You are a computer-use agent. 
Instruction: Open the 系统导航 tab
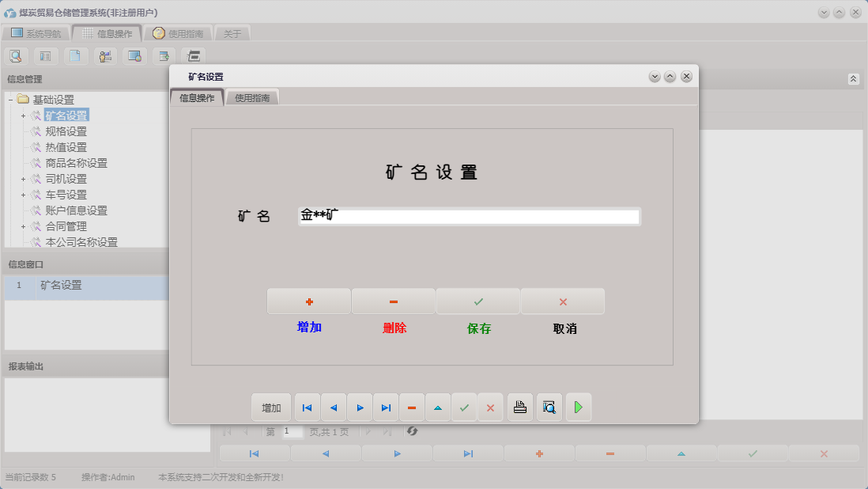click(x=38, y=33)
